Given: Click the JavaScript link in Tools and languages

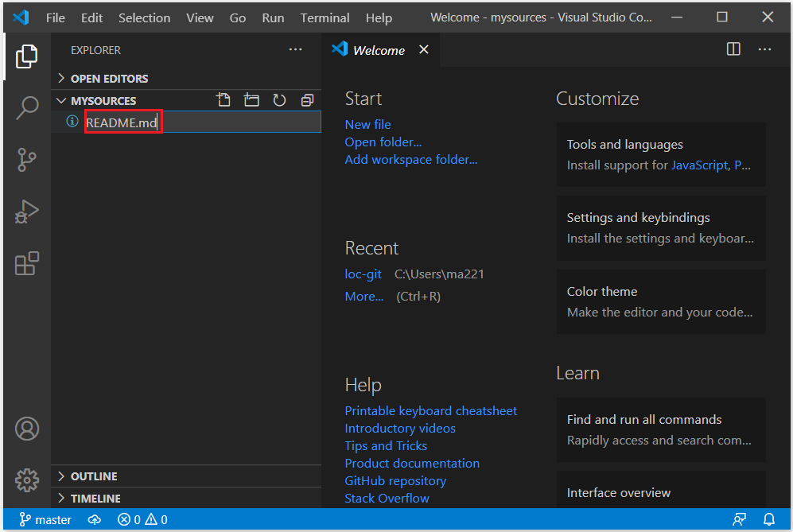Looking at the screenshot, I should click(x=699, y=165).
